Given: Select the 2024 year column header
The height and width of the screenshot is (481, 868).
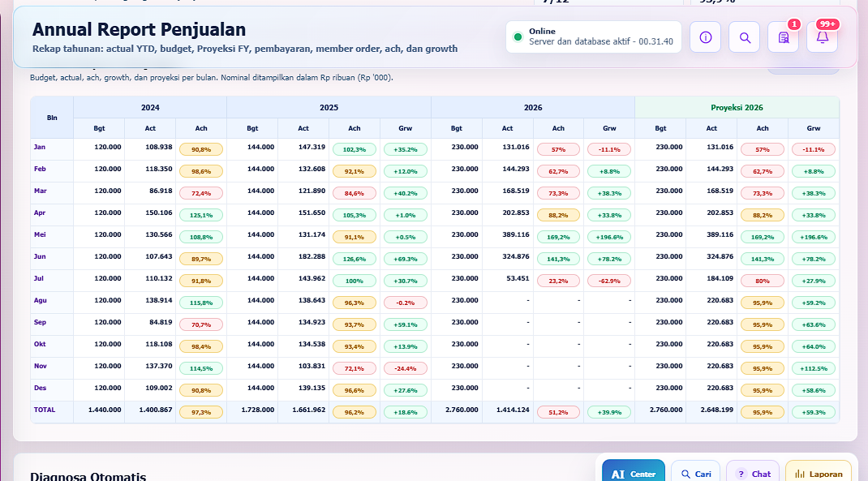Looking at the screenshot, I should [150, 107].
